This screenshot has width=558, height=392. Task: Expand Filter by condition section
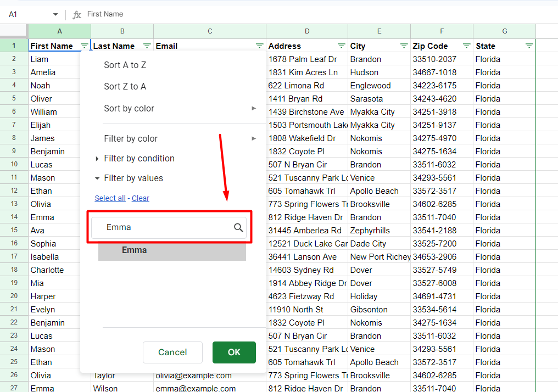tap(97, 159)
